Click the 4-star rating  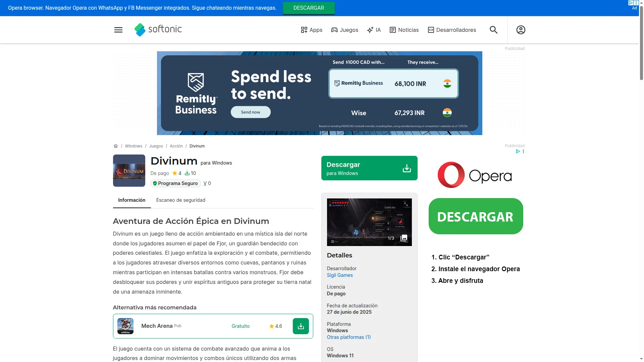click(177, 173)
